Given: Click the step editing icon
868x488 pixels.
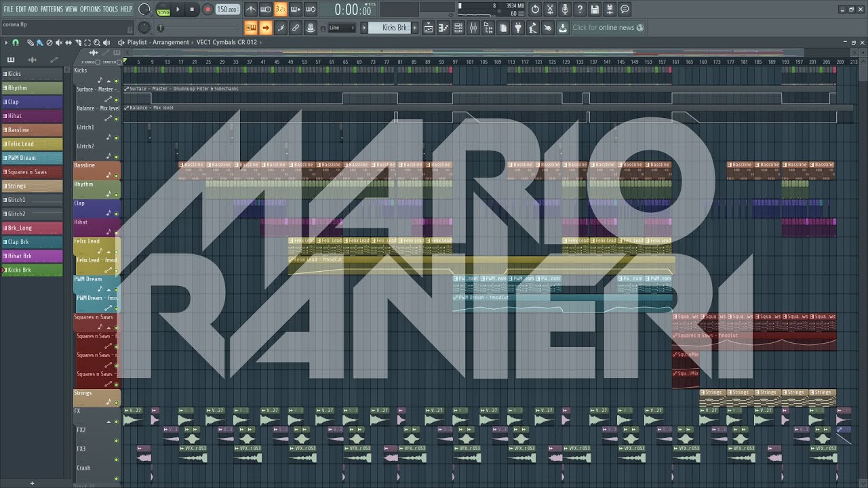Looking at the screenshot, I should coord(281,28).
